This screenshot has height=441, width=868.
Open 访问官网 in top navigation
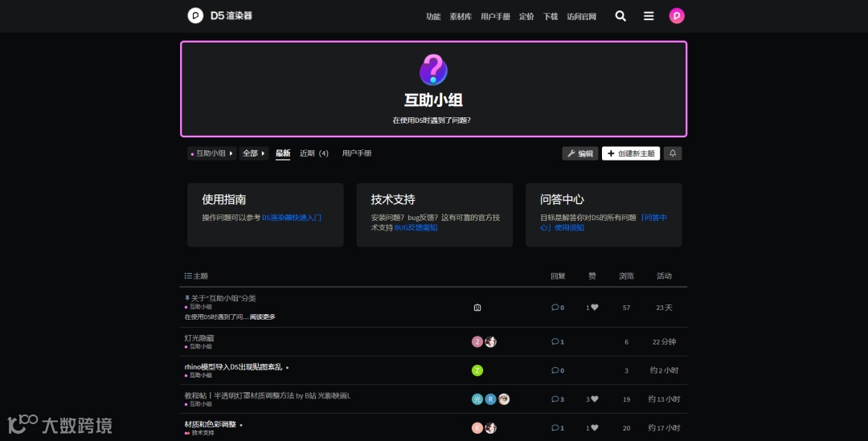(581, 17)
